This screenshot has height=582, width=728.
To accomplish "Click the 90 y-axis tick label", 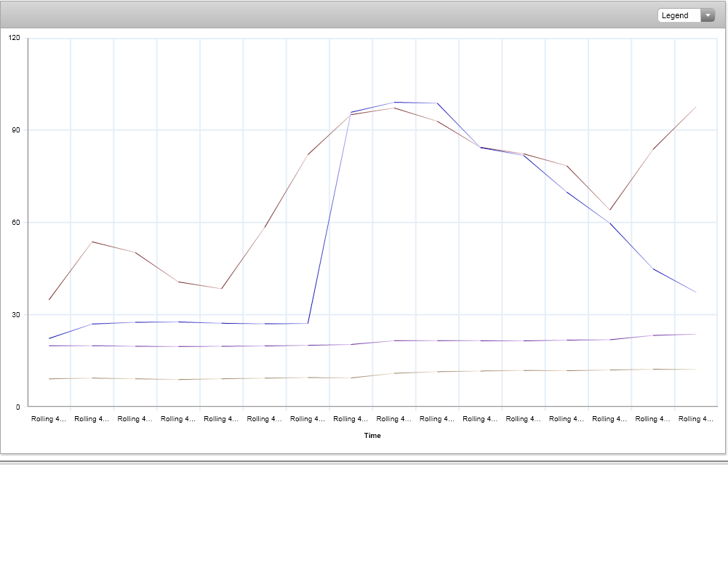I will point(16,130).
